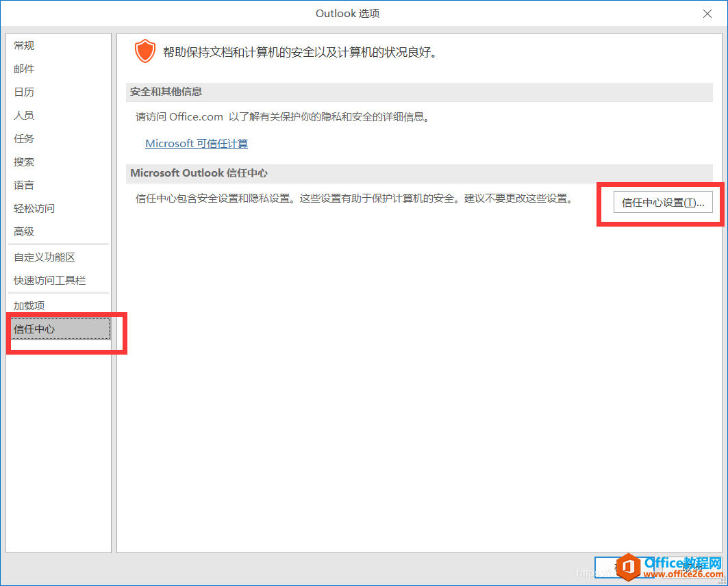
Task: Click the 帮助保持文档和计算机的安全 heading
Action: pos(301,52)
